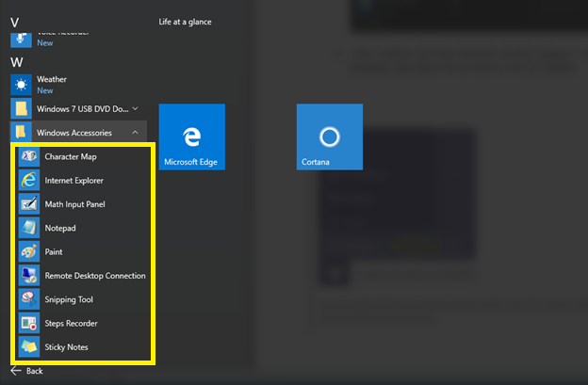588x385 pixels.
Task: Click the letter V section header
Action: tap(15, 23)
